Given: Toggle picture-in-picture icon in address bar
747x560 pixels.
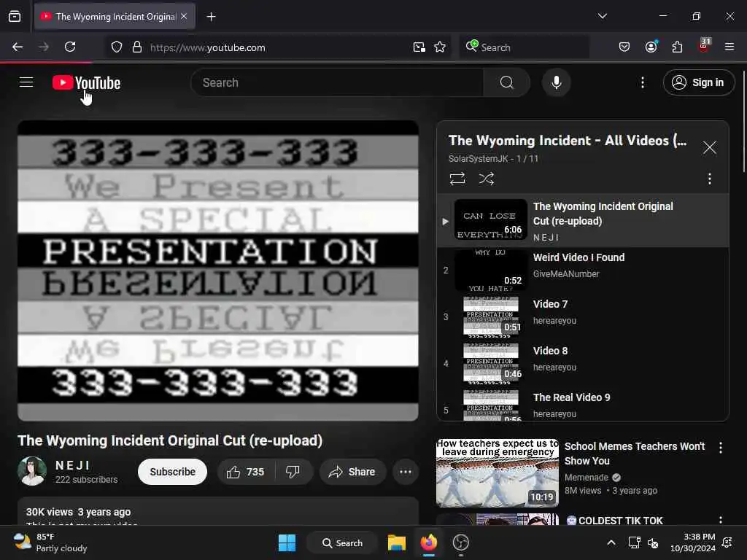Looking at the screenshot, I should click(419, 47).
